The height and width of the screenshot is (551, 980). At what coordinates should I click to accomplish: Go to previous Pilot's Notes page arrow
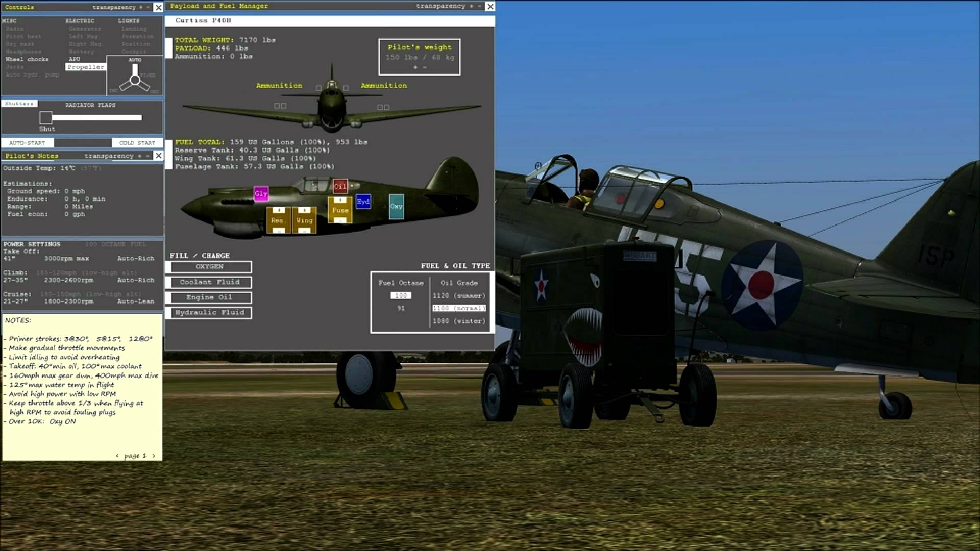tap(117, 456)
